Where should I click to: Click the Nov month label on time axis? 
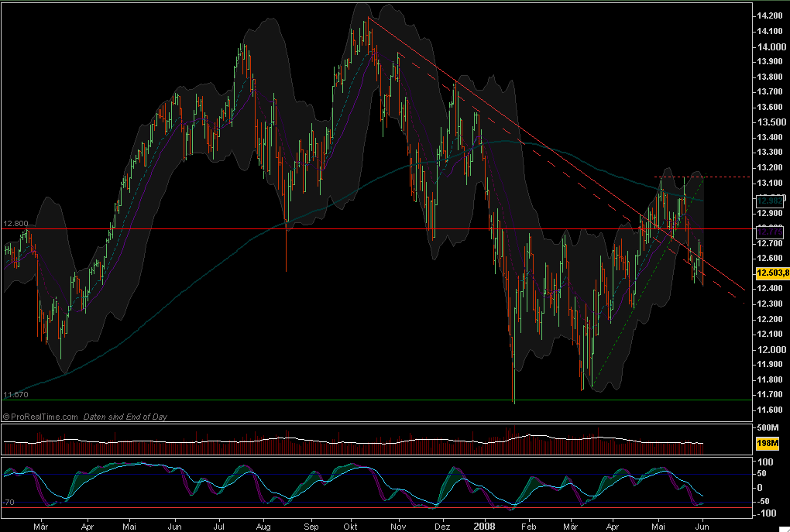point(399,527)
